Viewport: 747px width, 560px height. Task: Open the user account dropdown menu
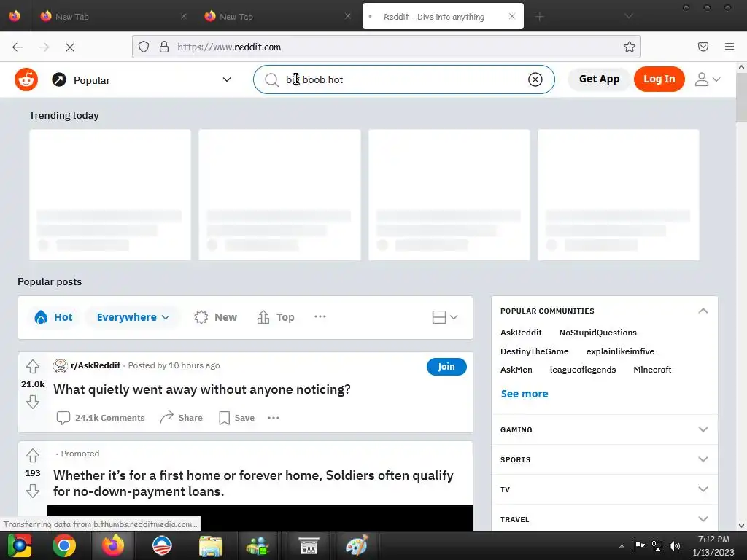click(x=708, y=79)
